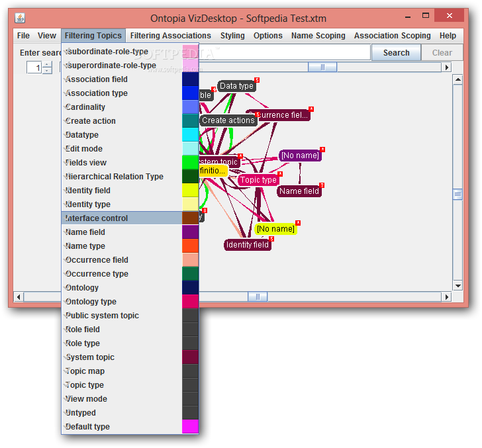Toggle Topic map filter entry
Image resolution: width=482 pixels, height=448 pixels.
click(x=130, y=371)
